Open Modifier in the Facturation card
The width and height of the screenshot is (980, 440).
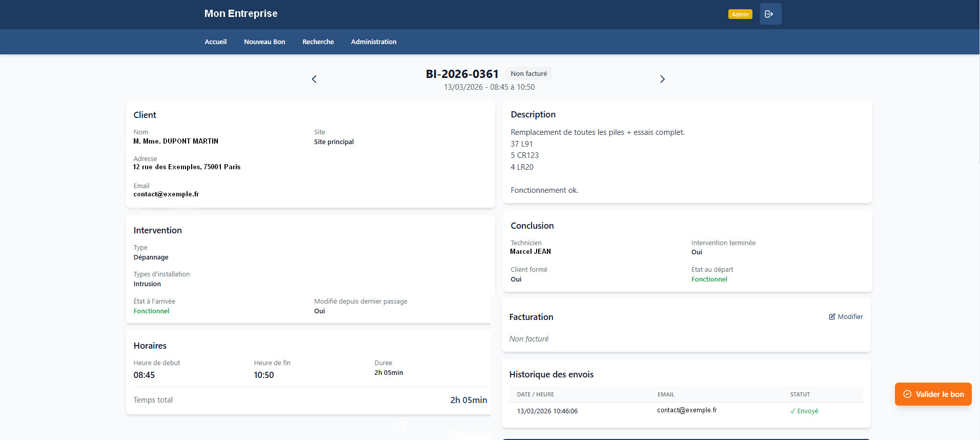846,317
